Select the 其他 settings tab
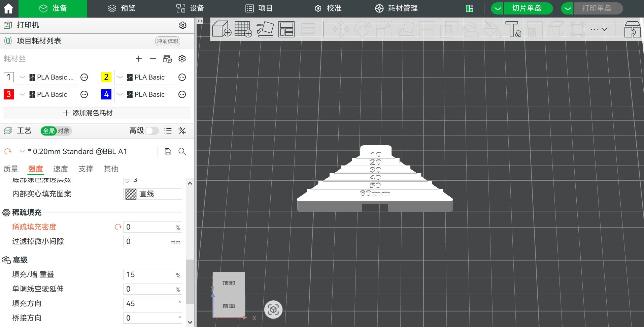644x327 pixels. click(111, 169)
